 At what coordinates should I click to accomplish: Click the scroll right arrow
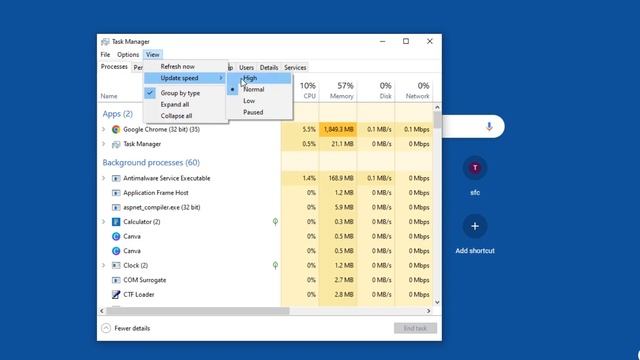click(428, 311)
